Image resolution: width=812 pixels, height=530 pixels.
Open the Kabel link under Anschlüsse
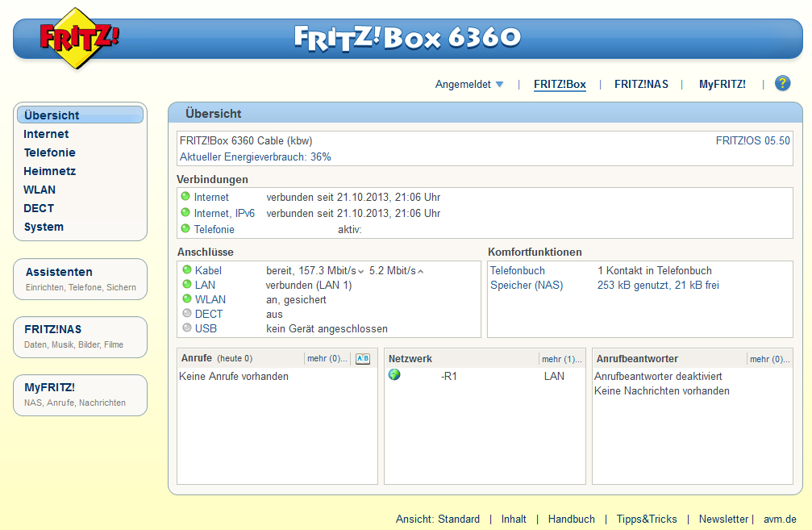[x=208, y=270]
